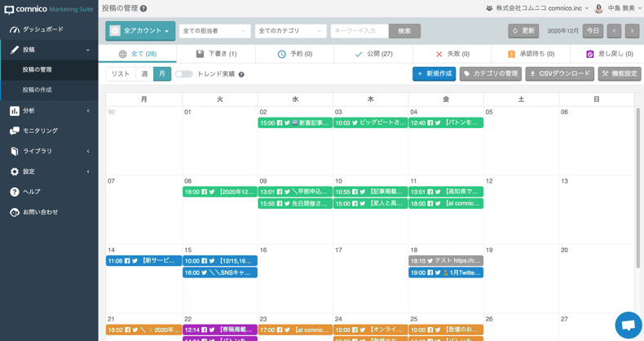Switch to the 差し戻し (0) tab
The width and height of the screenshot is (644, 341).
tap(609, 54)
